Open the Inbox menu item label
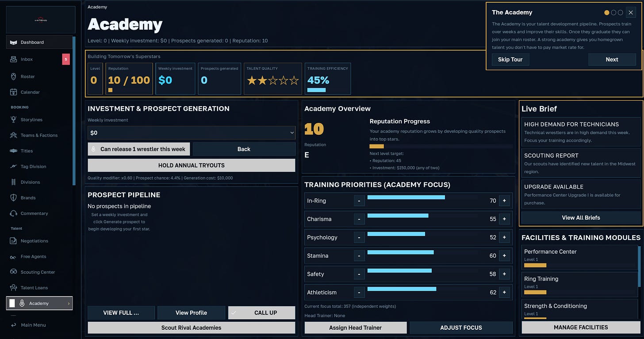 click(x=27, y=59)
